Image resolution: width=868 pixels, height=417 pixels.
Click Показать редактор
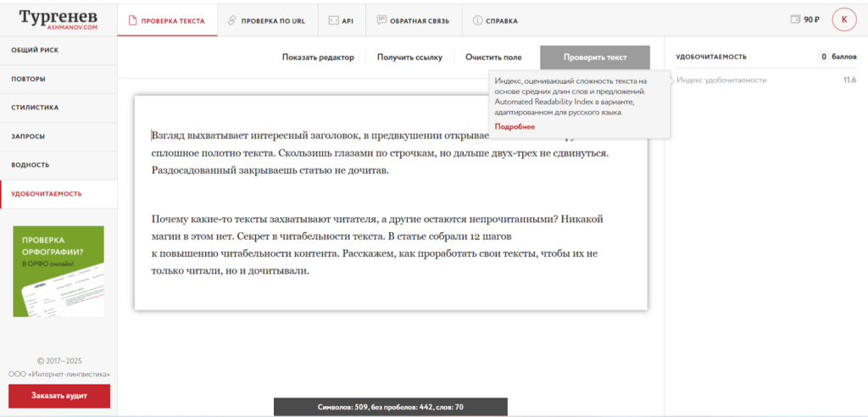tap(317, 58)
